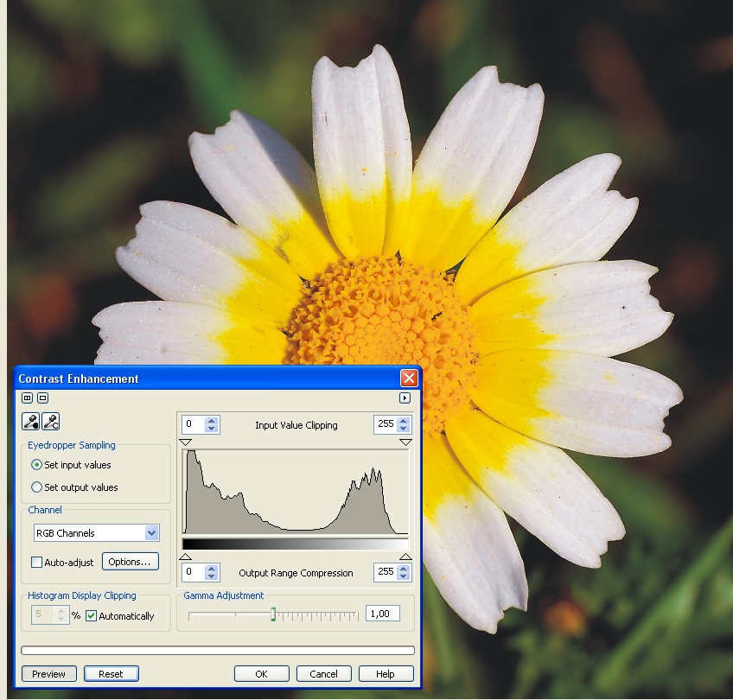Click the single-pane preview window icon
The image size is (733, 700).
coord(42,398)
